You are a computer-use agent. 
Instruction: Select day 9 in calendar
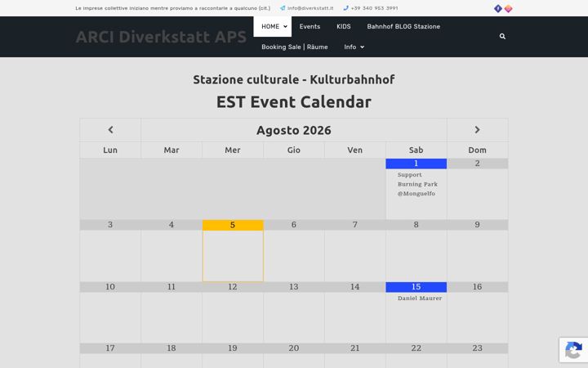477,225
